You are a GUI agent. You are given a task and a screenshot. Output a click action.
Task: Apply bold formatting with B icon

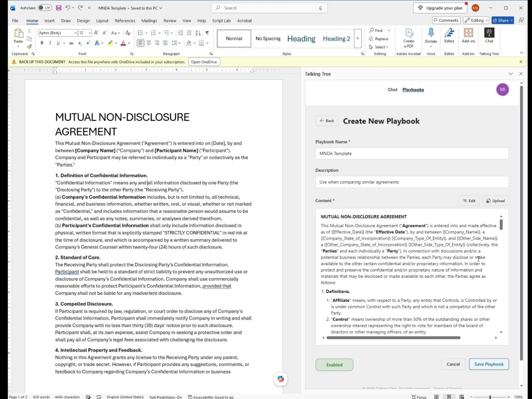(42, 43)
